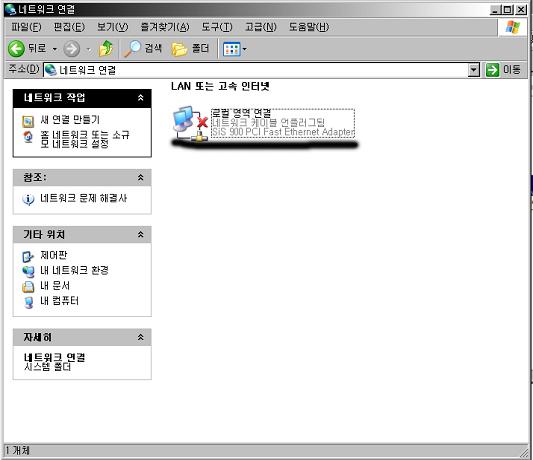Collapse the Details (자세히) panel chevron

(x=140, y=337)
